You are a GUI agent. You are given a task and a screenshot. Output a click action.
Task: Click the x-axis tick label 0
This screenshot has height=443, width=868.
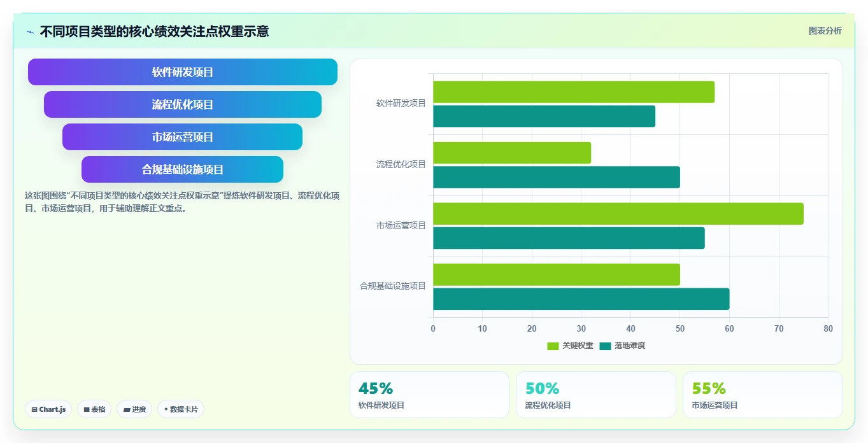point(433,328)
